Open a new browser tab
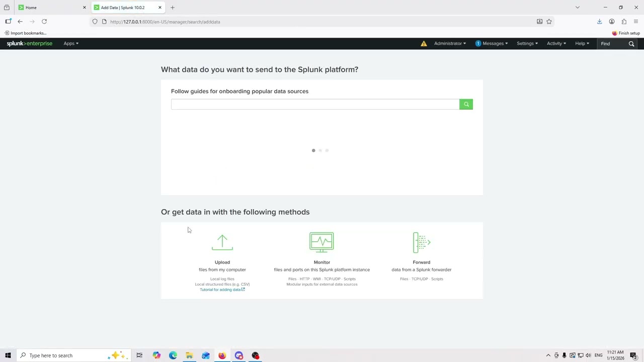Viewport: 644px width, 362px height. pyautogui.click(x=173, y=8)
